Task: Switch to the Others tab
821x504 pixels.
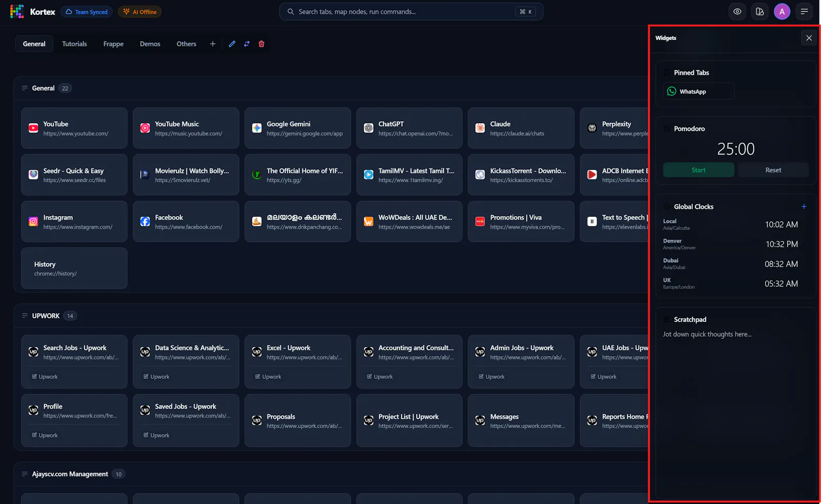Action: point(186,44)
